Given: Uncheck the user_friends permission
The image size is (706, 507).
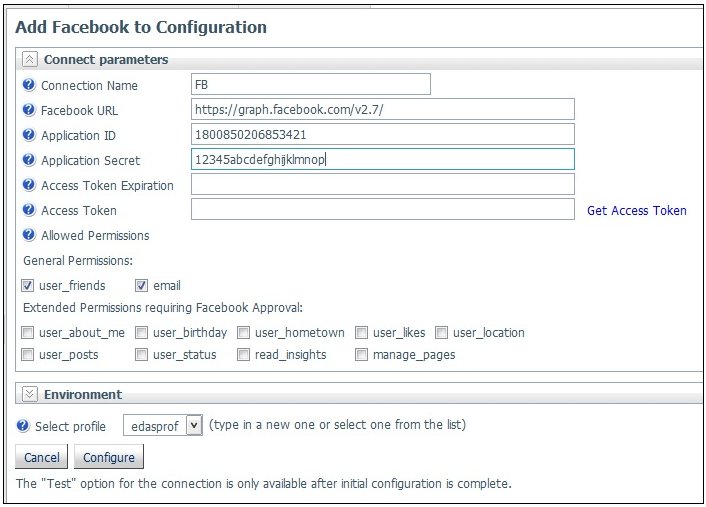Looking at the screenshot, I should tap(27, 285).
